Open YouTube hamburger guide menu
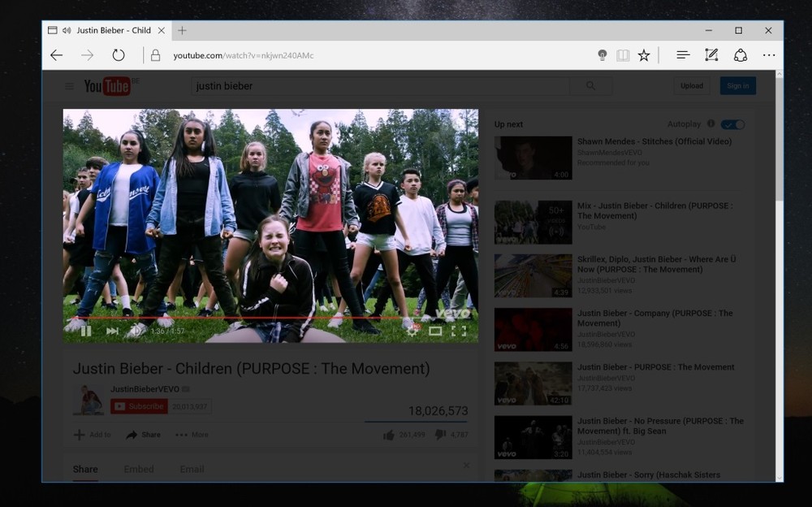812x507 pixels. click(69, 86)
